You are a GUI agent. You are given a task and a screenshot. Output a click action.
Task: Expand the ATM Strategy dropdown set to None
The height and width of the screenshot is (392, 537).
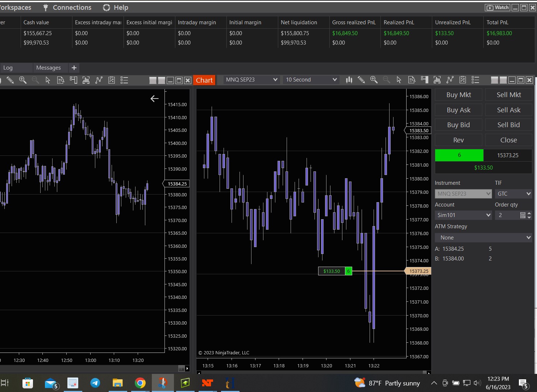point(483,238)
